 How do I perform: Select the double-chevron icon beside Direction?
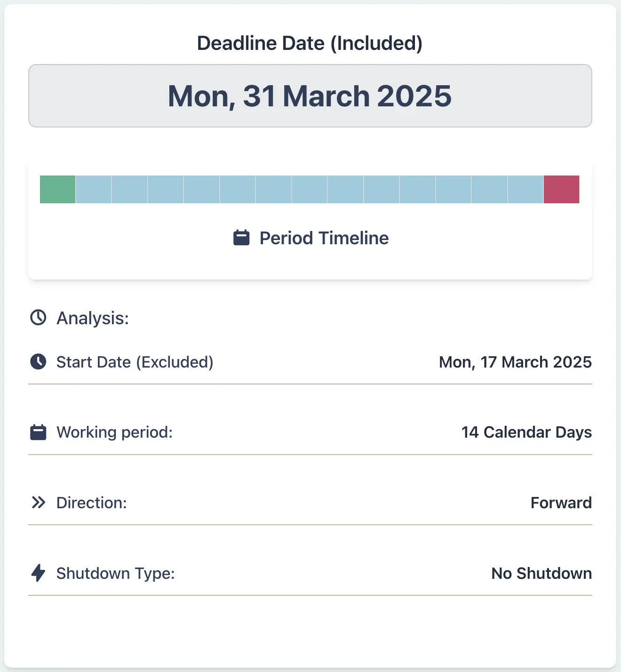pos(38,502)
